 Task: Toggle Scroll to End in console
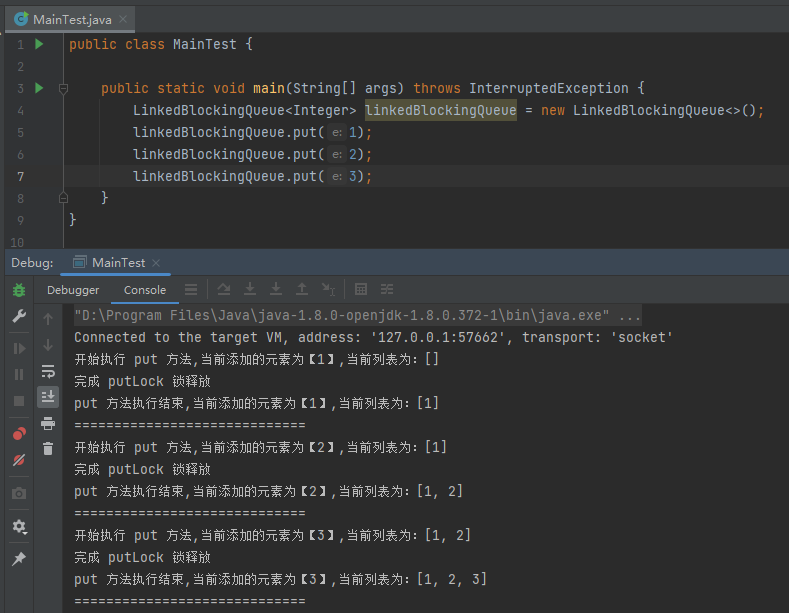point(48,397)
